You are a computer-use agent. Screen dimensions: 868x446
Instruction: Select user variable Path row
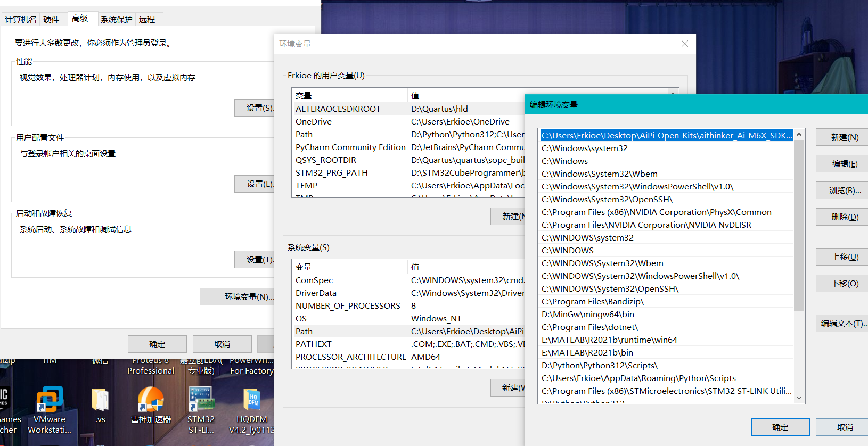[409, 134]
